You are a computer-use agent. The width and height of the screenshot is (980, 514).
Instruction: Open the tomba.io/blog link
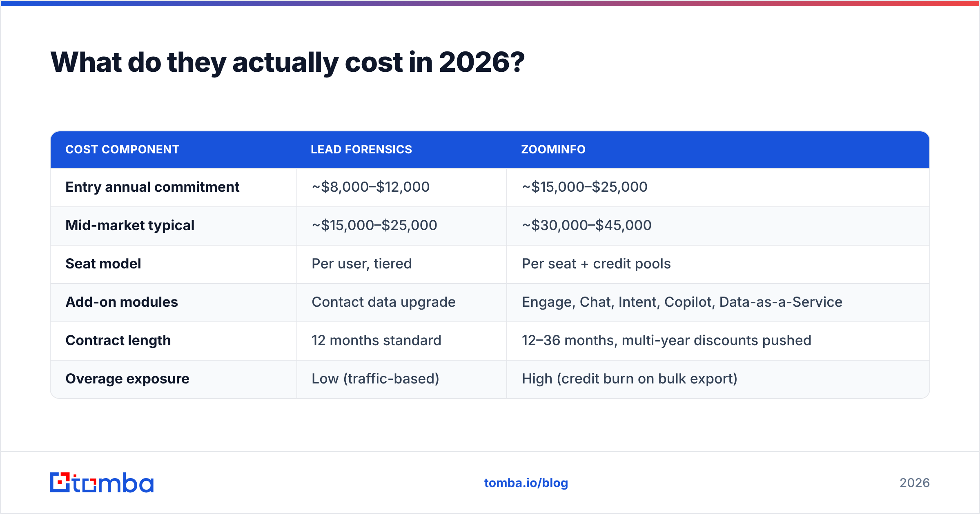pos(526,483)
